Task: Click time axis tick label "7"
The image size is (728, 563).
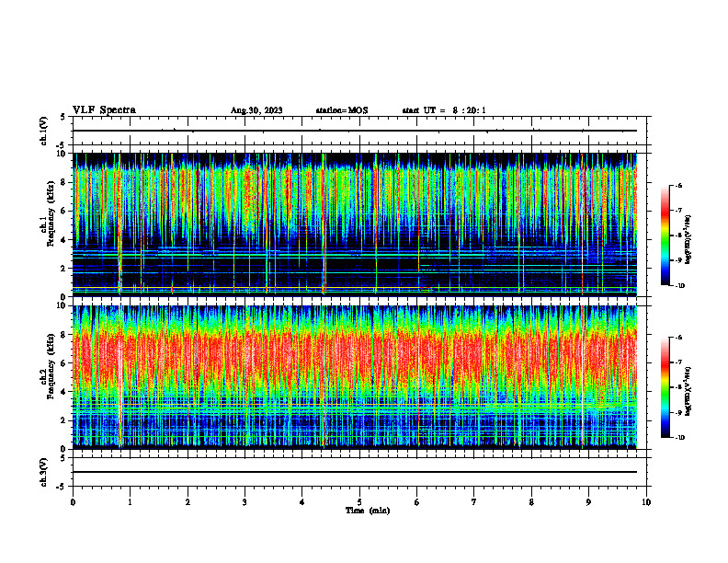Action: pos(474,502)
